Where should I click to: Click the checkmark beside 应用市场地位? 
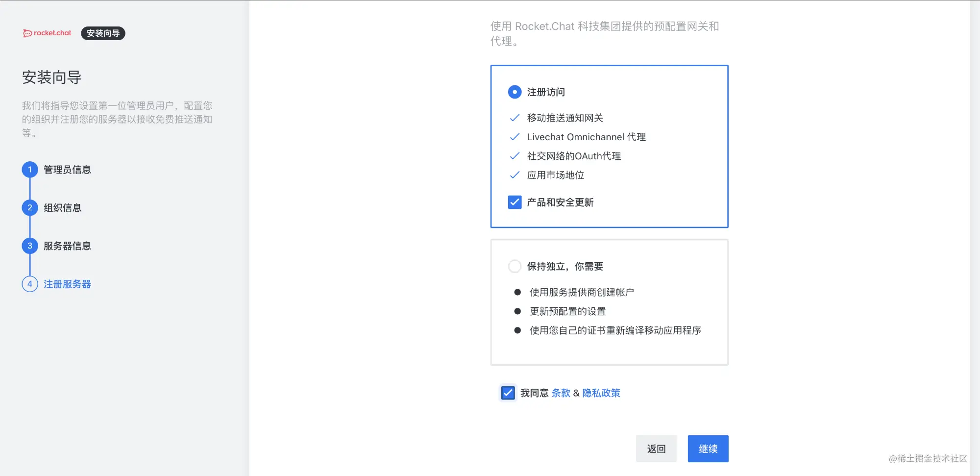(514, 175)
